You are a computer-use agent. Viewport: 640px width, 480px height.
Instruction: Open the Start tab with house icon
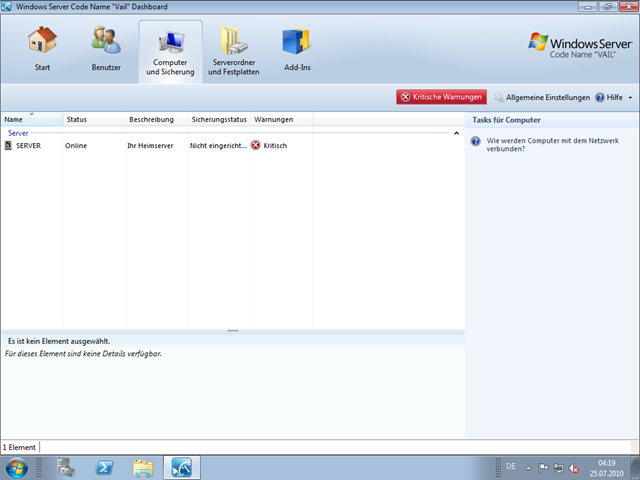(42, 51)
